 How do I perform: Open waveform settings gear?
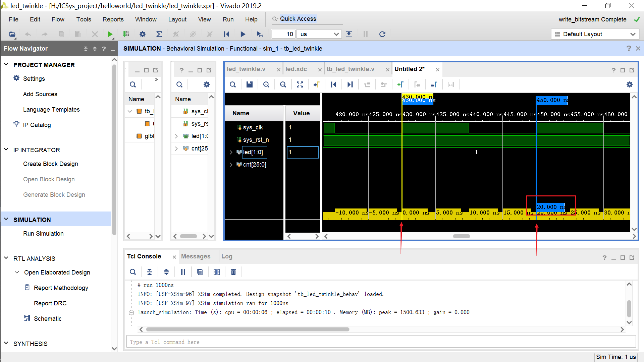point(629,85)
